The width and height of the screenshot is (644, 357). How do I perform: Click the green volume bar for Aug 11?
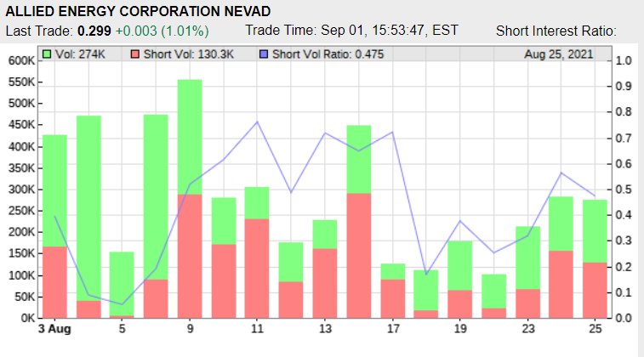coord(257,203)
